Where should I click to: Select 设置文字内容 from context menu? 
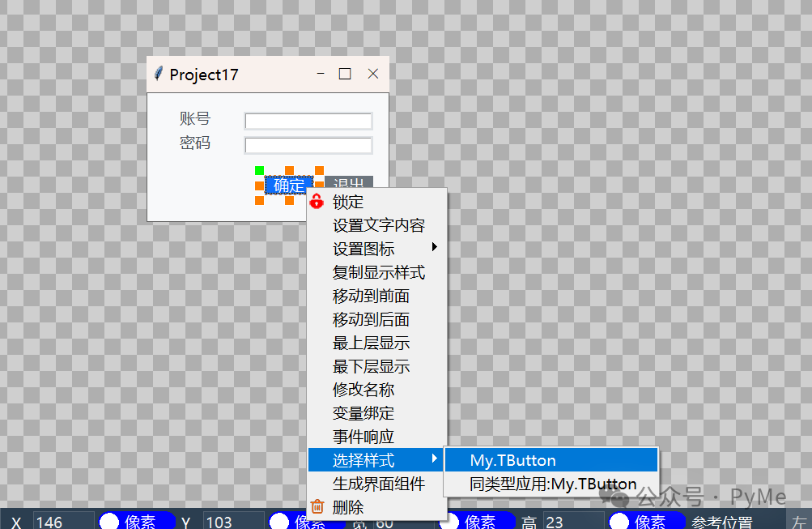click(x=380, y=225)
